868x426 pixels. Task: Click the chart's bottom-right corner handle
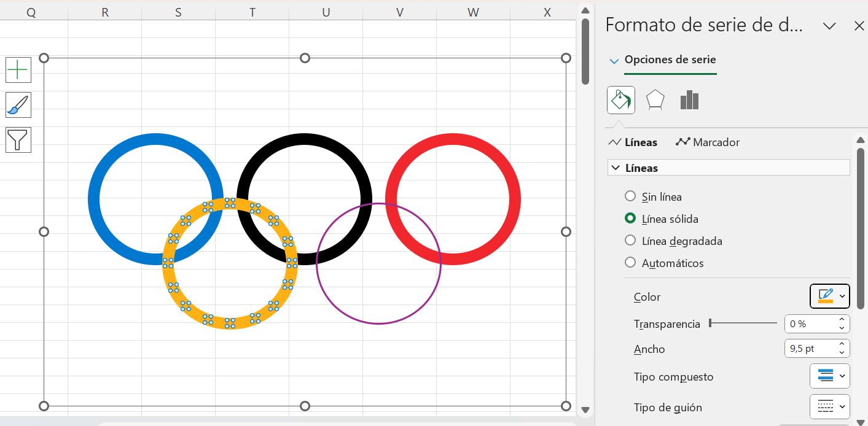pyautogui.click(x=566, y=406)
